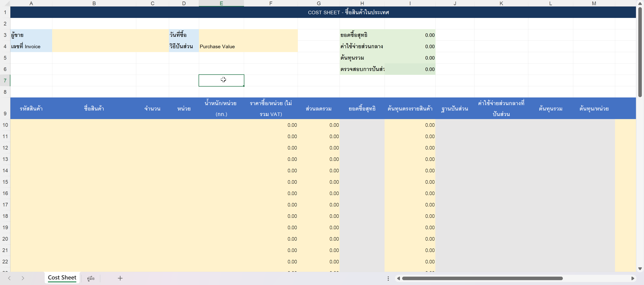Select column F by its header
The image size is (644, 285).
[271, 3]
